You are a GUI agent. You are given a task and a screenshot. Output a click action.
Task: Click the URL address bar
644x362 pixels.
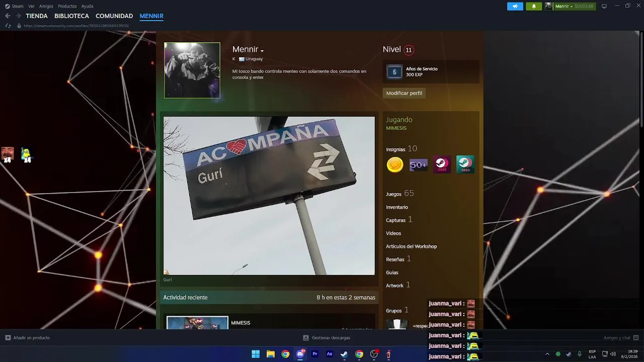pyautogui.click(x=76, y=26)
